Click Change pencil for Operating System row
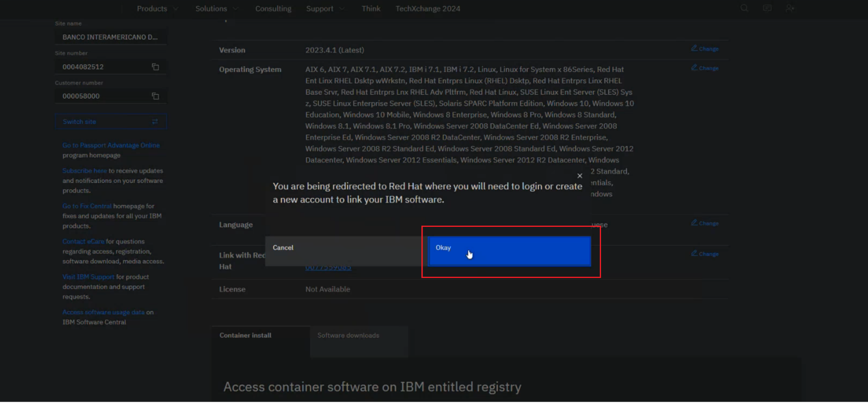This screenshot has height=403, width=868. pos(705,68)
